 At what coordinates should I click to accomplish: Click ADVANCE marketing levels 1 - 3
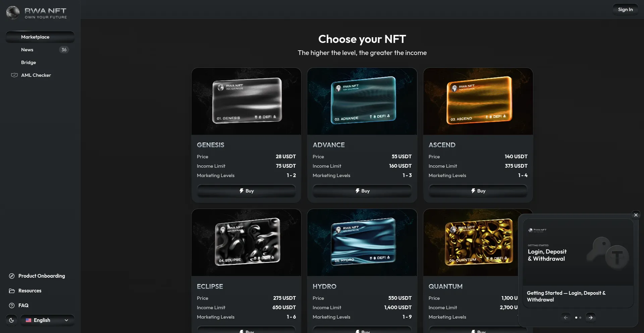pos(407,175)
